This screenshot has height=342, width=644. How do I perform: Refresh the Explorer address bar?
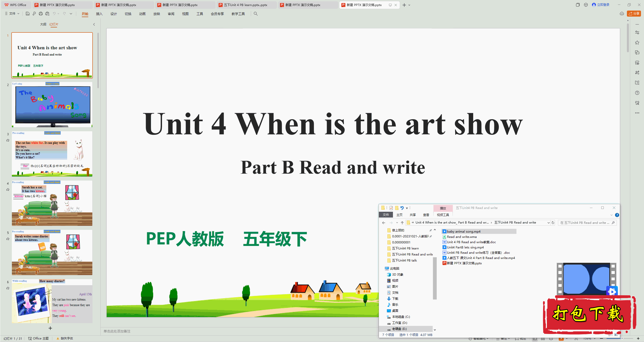click(x=553, y=223)
